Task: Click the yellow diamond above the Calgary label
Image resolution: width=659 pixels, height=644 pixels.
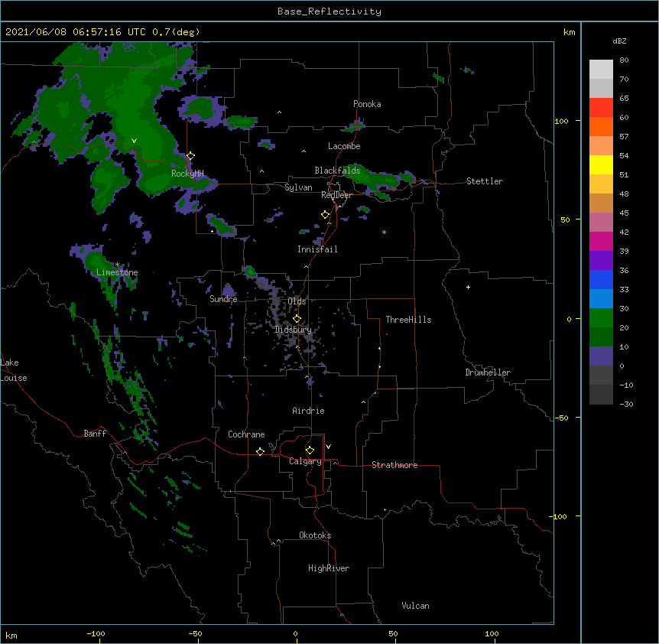Action: [x=310, y=450]
